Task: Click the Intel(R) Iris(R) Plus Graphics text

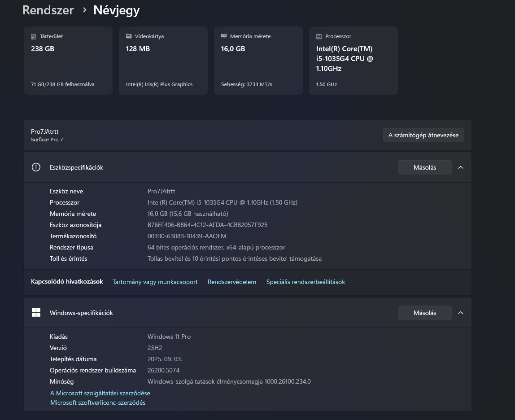Action: [x=159, y=84]
